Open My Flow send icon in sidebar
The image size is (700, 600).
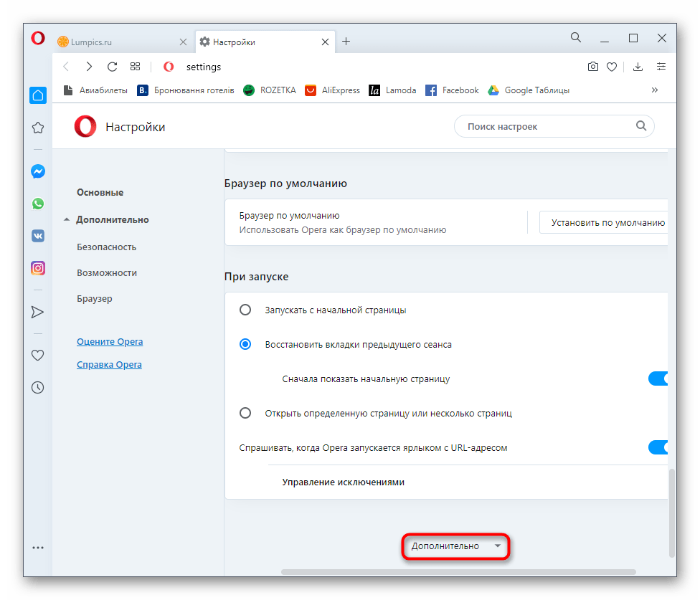point(37,312)
